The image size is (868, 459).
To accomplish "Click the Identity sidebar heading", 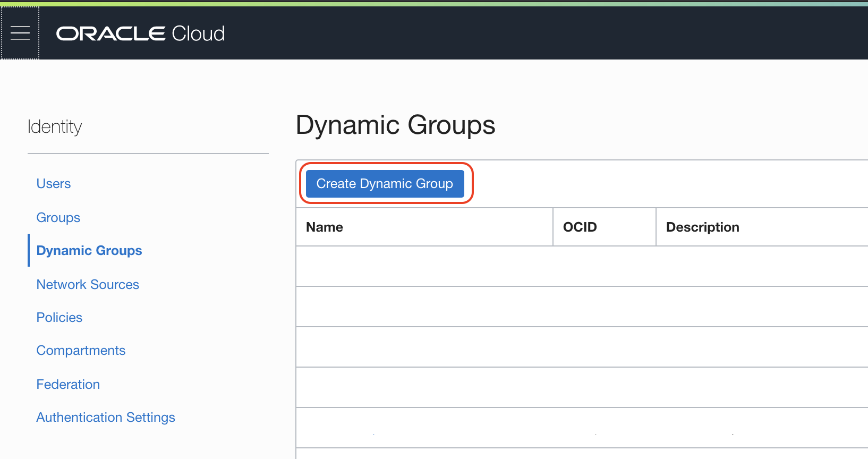I will (55, 127).
